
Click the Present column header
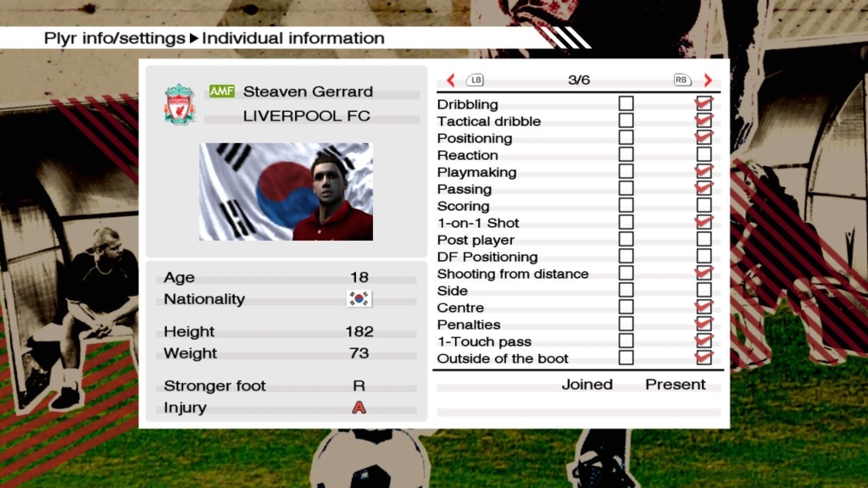pyautogui.click(x=676, y=385)
